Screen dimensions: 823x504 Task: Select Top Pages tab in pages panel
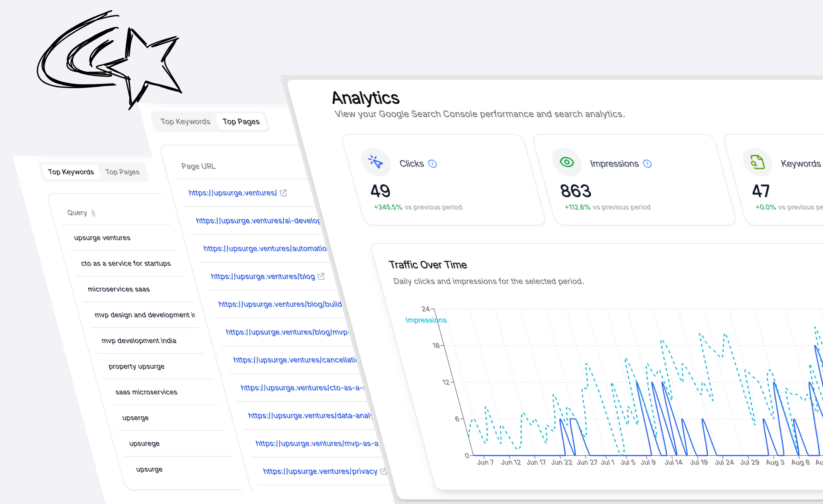tap(241, 122)
